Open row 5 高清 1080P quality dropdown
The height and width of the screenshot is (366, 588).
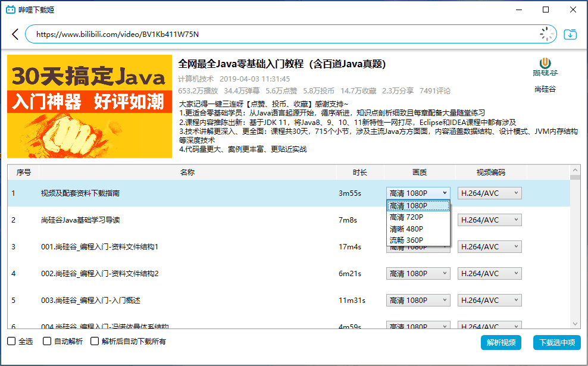coord(418,301)
